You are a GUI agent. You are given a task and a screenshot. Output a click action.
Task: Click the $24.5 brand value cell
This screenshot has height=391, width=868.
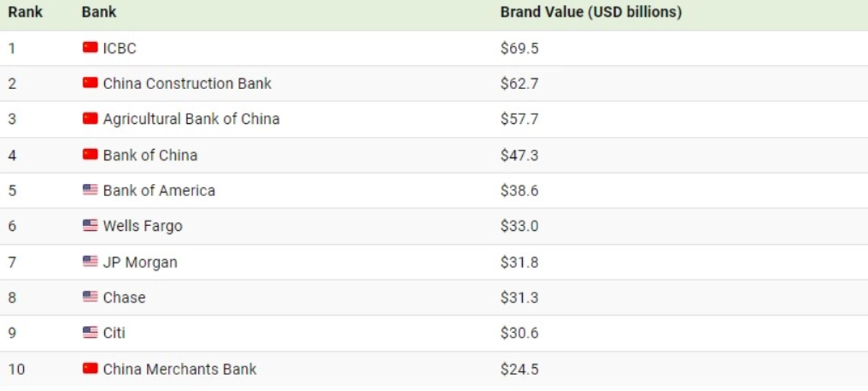[519, 369]
